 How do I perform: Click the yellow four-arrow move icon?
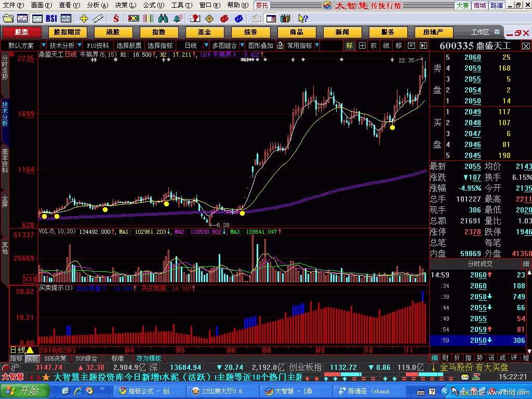[84, 18]
